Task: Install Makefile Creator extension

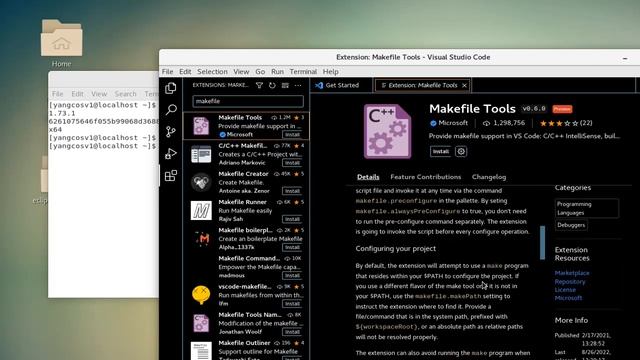Action: tap(292, 191)
